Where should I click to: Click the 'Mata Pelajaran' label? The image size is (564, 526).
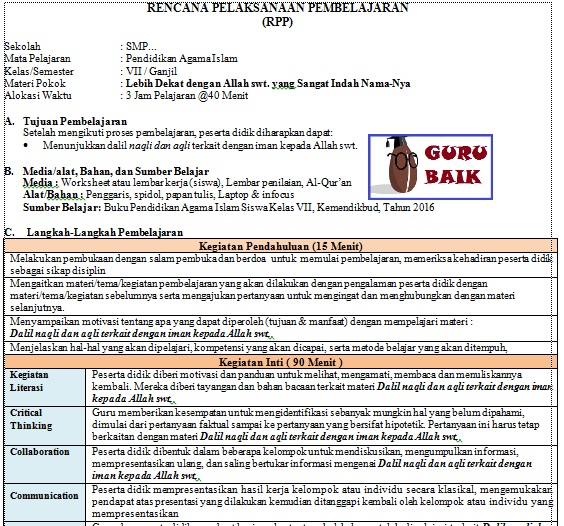pyautogui.click(x=37, y=59)
